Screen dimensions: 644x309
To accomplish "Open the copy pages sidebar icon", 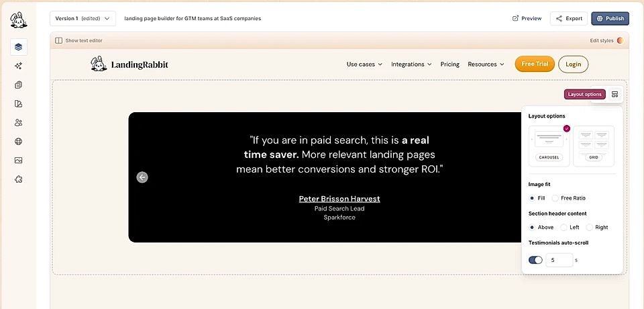I will coord(19,85).
